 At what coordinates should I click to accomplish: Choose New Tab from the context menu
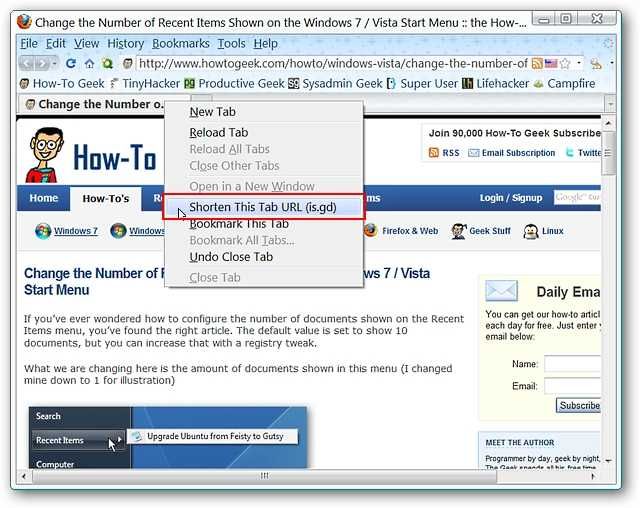click(263, 112)
